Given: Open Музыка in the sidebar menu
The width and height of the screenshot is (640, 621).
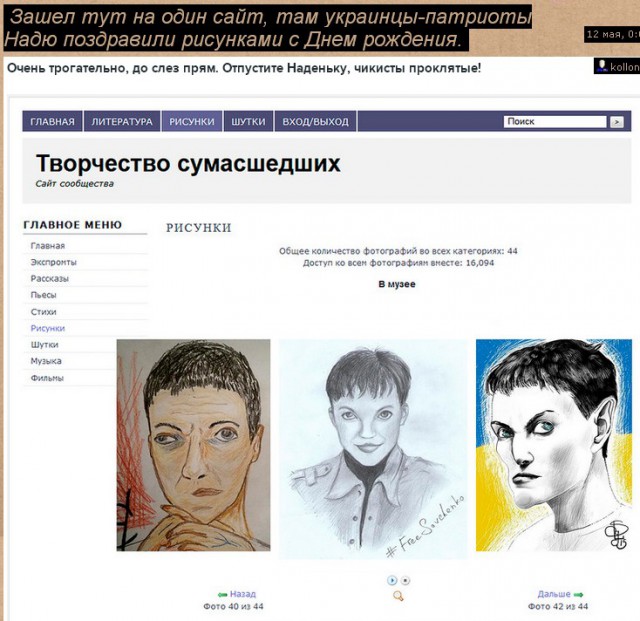Looking at the screenshot, I should pyautogui.click(x=46, y=361).
